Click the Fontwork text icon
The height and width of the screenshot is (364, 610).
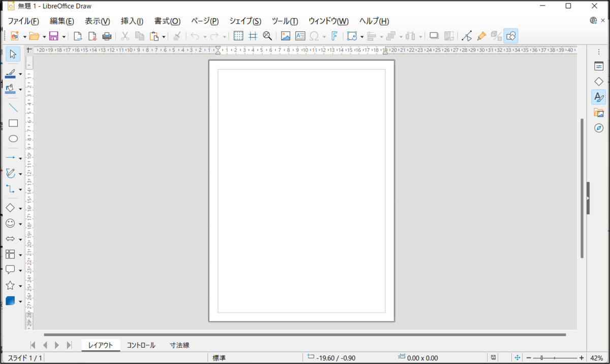(x=334, y=36)
